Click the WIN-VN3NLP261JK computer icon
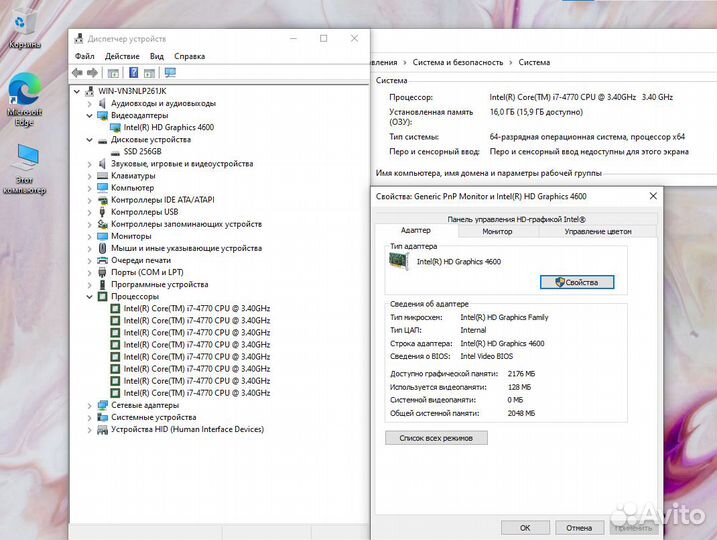Image resolution: width=717 pixels, height=540 pixels. 90,91
